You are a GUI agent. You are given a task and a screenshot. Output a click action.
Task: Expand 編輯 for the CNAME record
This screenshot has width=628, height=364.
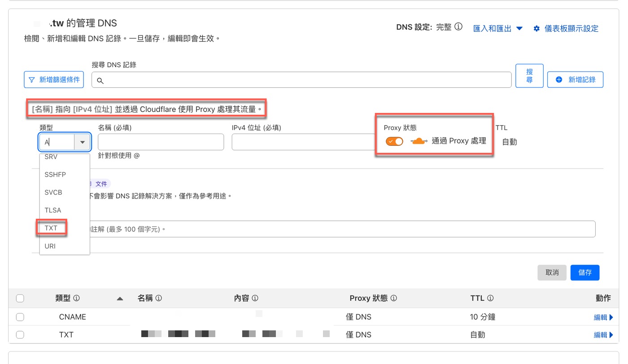pyautogui.click(x=603, y=317)
